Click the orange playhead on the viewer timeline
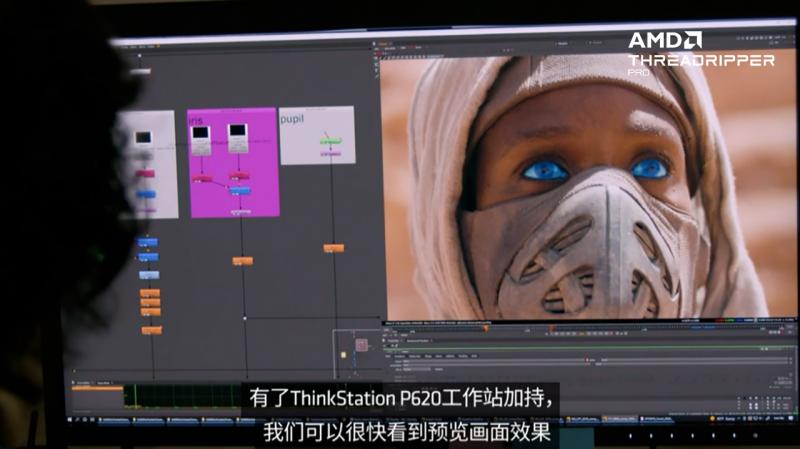The image size is (800, 449). (x=486, y=328)
